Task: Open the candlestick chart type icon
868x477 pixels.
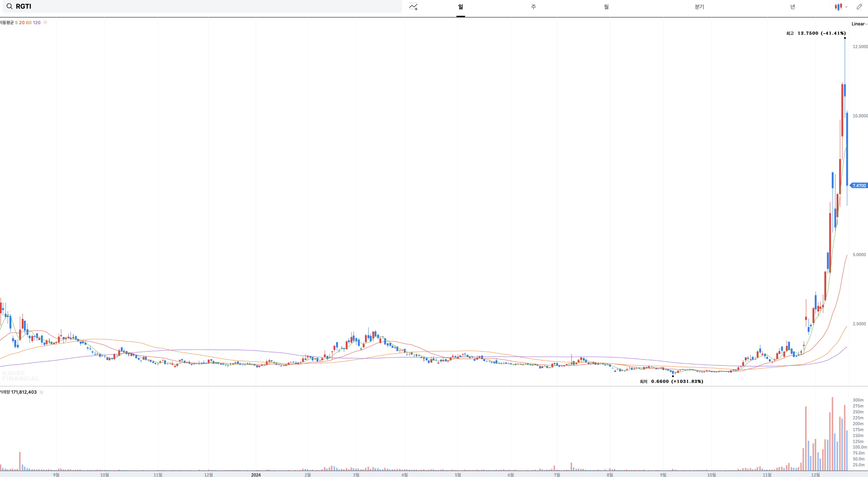Action: point(838,7)
